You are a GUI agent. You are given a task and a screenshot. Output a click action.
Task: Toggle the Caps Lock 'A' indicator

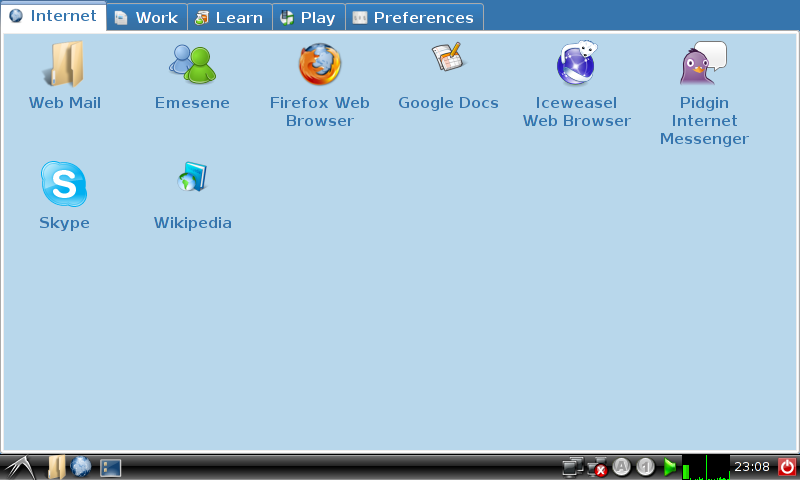[x=622, y=467]
